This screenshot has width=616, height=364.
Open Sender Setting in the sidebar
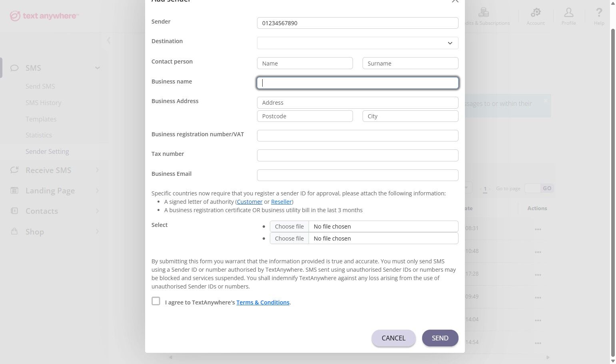(x=47, y=151)
